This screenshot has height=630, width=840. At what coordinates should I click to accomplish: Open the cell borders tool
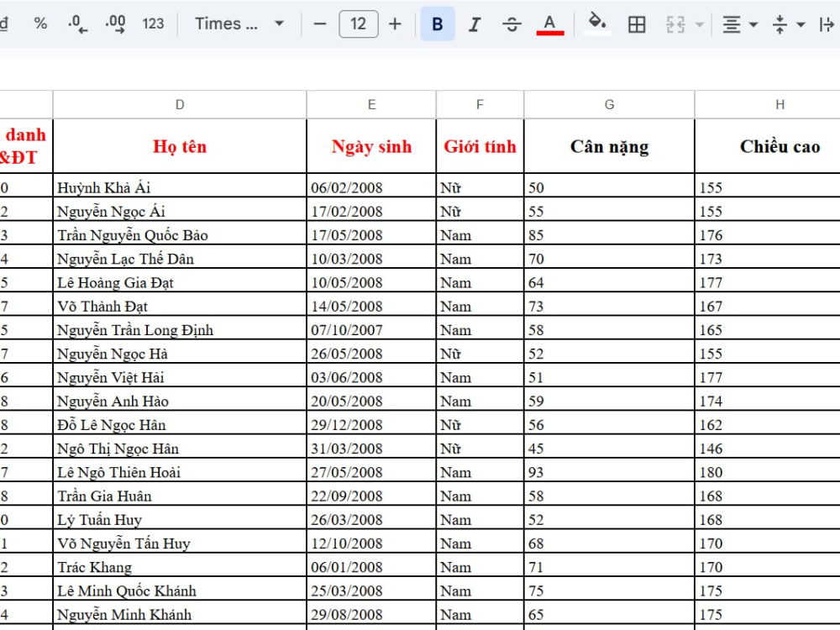coord(637,24)
